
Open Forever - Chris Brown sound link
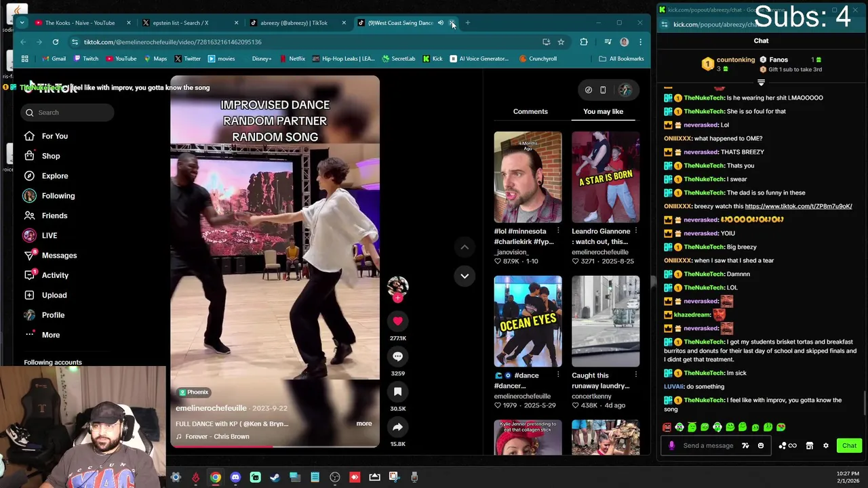pos(212,436)
